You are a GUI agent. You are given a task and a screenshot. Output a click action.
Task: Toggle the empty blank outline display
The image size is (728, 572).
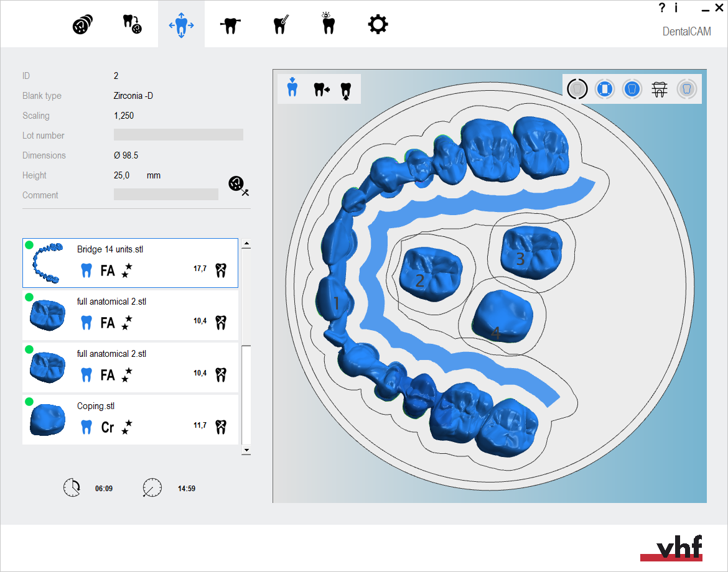pos(577,89)
